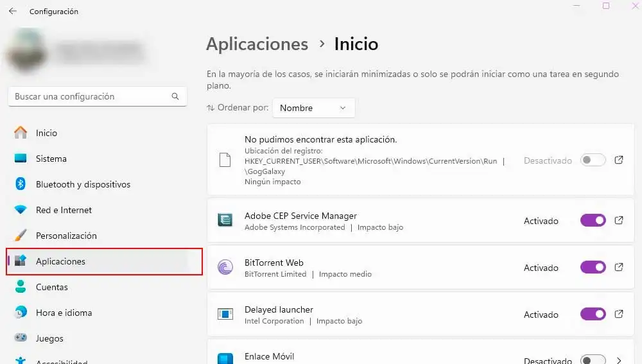Click the Inicio page title

(356, 44)
